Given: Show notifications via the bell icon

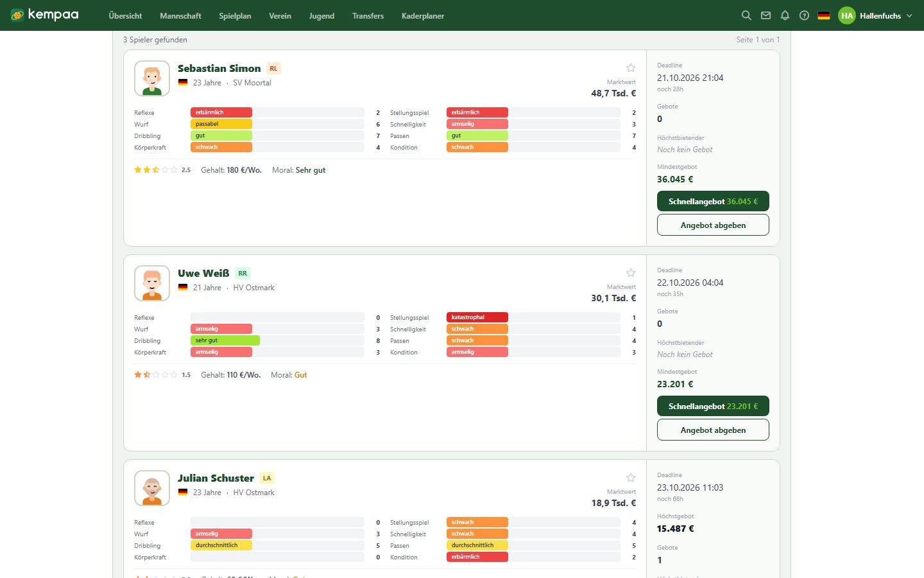Looking at the screenshot, I should [x=785, y=15].
